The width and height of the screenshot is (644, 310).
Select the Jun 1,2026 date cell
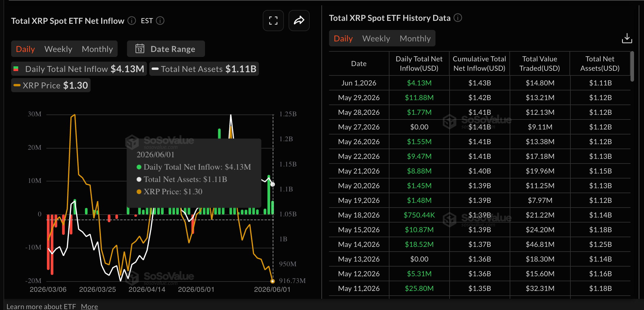[359, 83]
